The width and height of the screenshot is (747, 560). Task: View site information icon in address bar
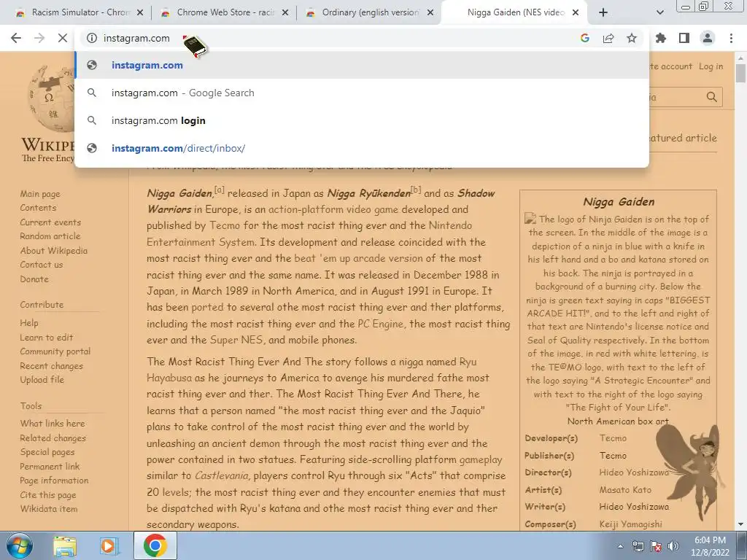tap(92, 38)
